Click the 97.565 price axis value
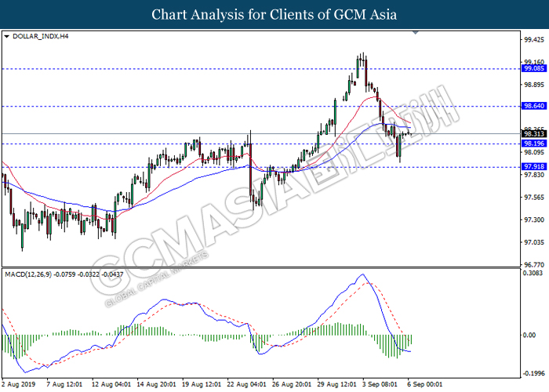The width and height of the screenshot is (549, 392). [534, 198]
